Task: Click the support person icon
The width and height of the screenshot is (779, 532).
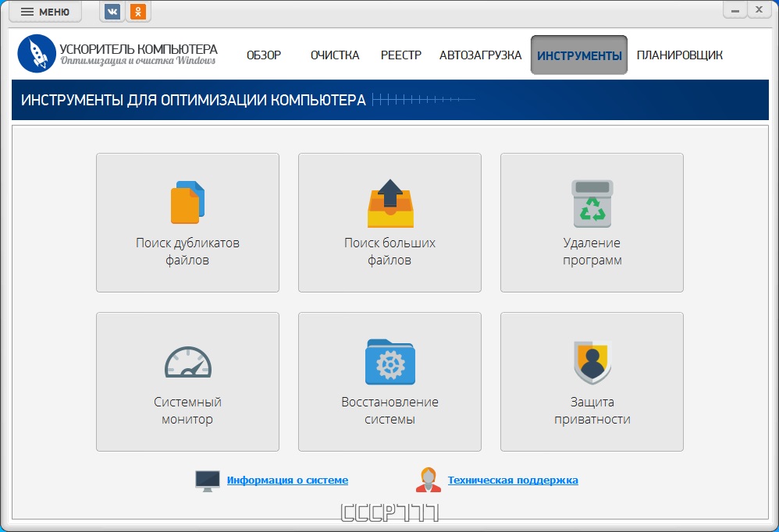Action: coord(428,481)
